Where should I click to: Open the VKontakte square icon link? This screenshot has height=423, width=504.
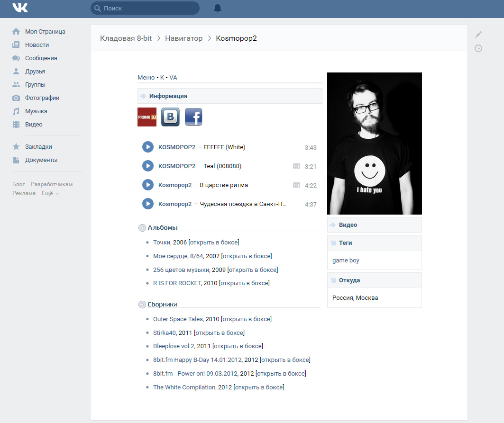pyautogui.click(x=170, y=117)
